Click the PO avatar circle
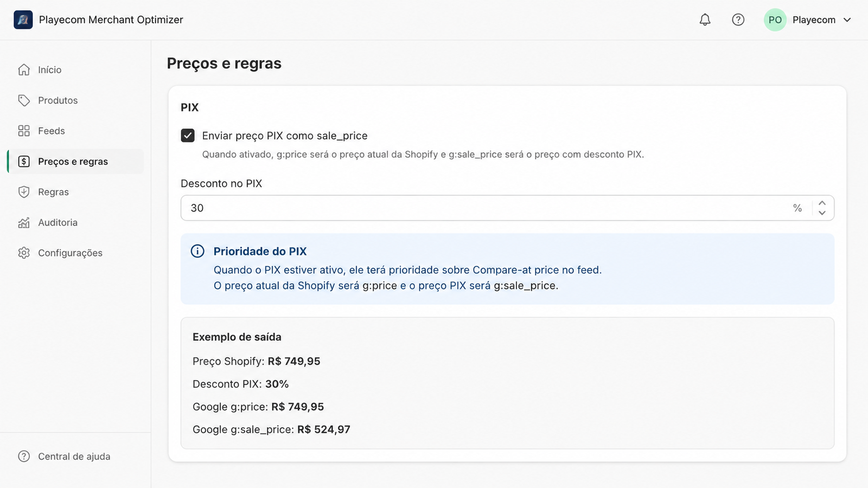Screen dimensions: 868x488 (x=775, y=20)
